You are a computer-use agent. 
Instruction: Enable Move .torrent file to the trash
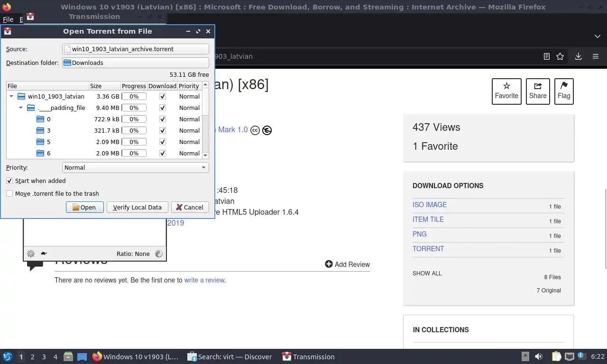click(x=9, y=193)
